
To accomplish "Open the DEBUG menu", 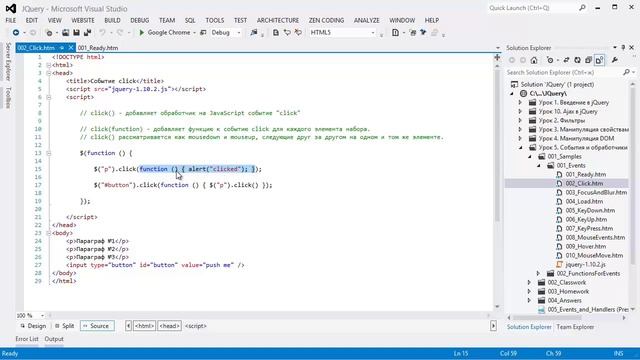I will pos(140,20).
